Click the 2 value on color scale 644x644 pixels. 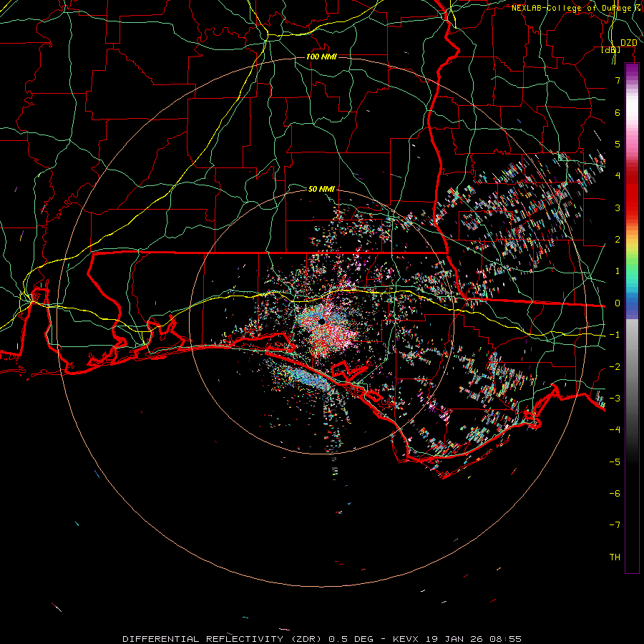coord(618,240)
